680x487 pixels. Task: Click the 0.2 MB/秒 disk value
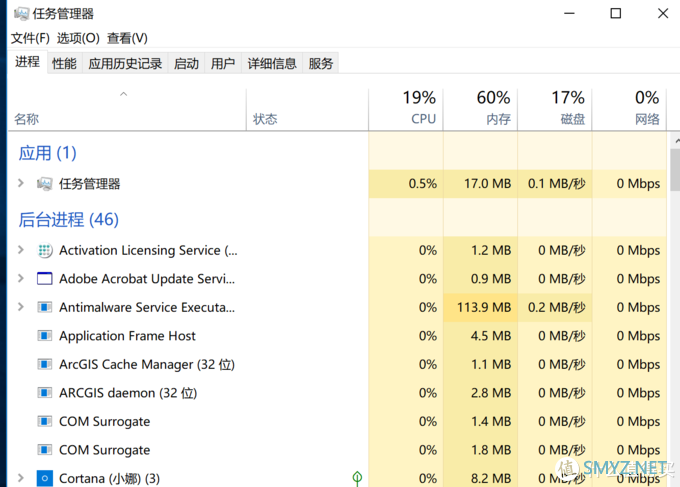pos(556,307)
